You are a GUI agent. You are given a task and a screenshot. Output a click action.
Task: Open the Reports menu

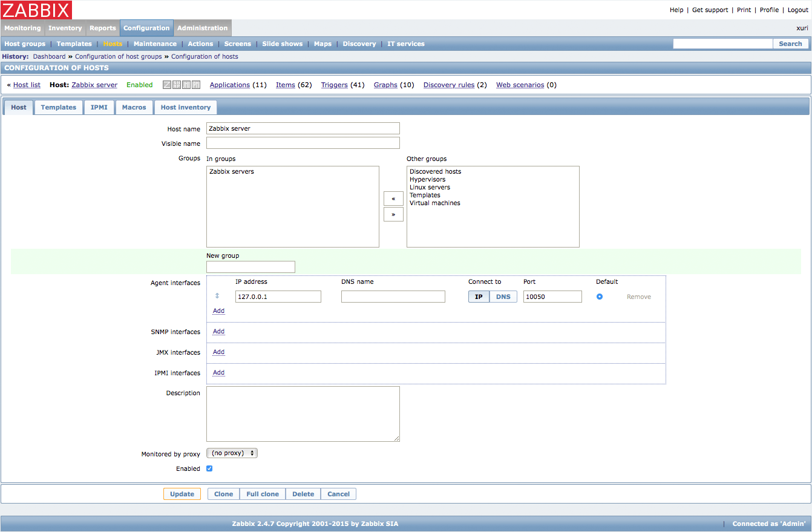(x=103, y=28)
